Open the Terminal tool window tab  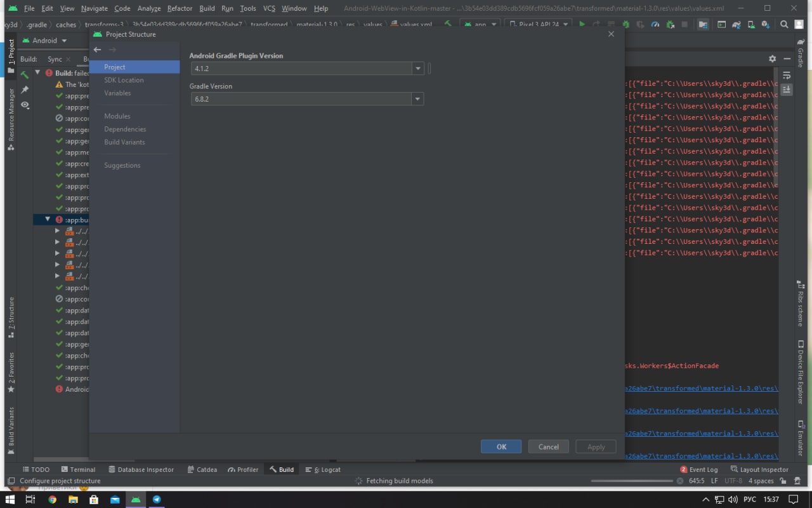pyautogui.click(x=77, y=469)
